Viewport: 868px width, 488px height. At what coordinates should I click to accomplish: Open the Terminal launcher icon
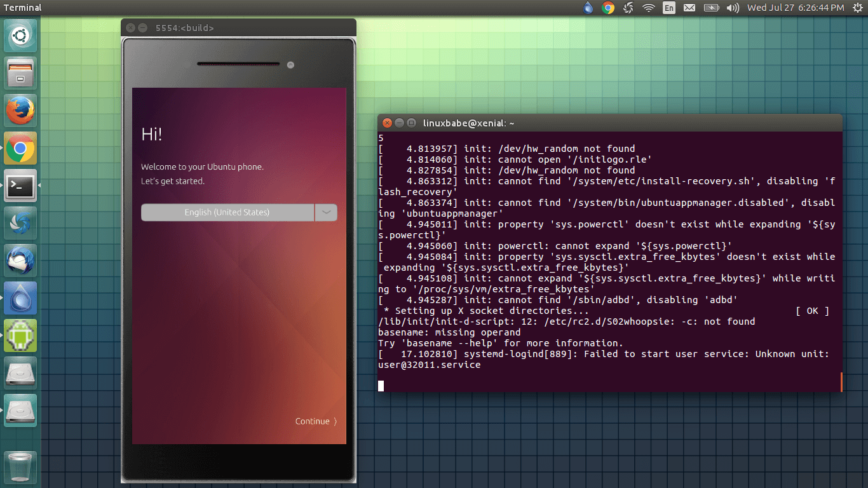(x=20, y=185)
